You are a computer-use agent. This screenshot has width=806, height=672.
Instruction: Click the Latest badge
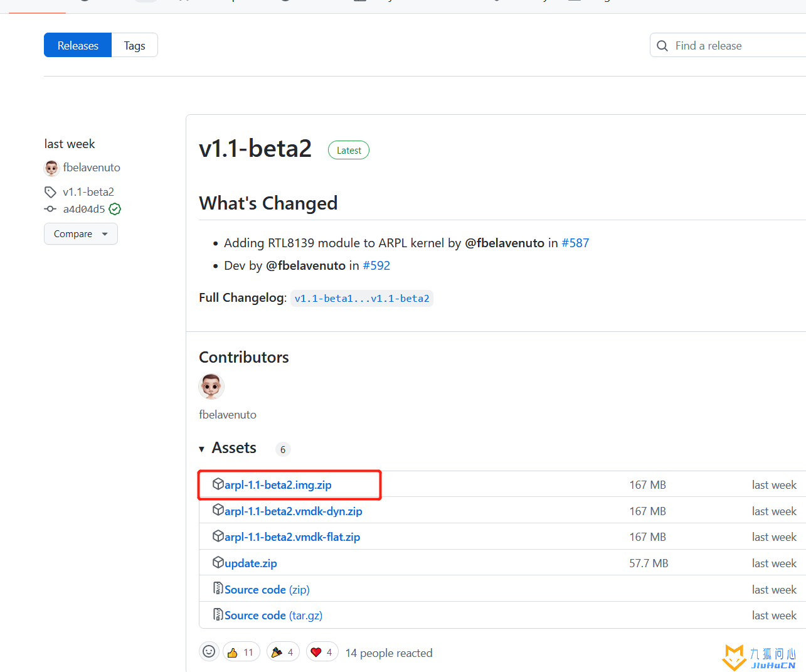(x=349, y=150)
